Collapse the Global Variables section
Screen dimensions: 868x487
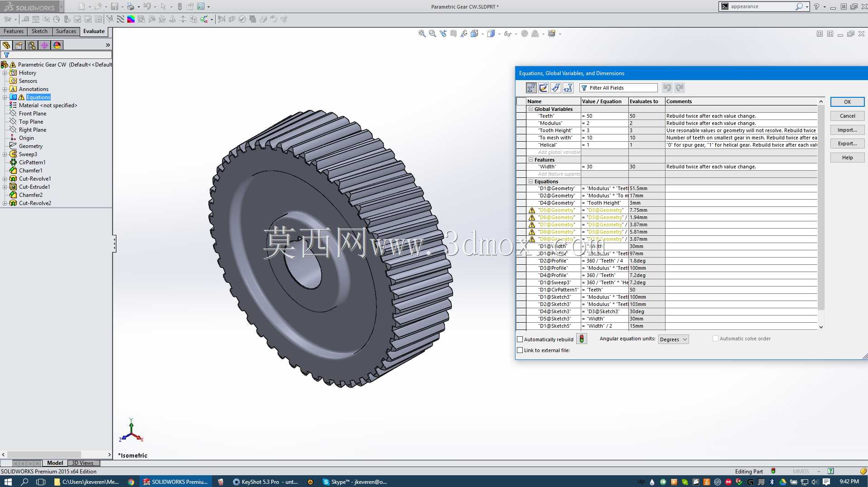pos(531,109)
